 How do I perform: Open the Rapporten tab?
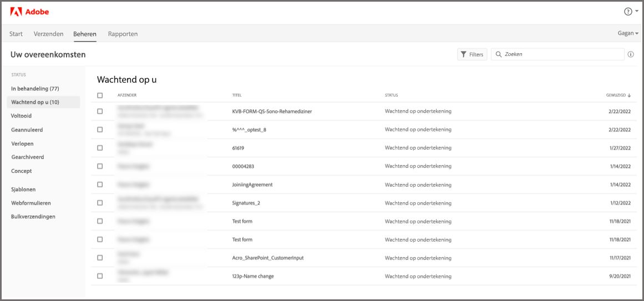pyautogui.click(x=123, y=34)
